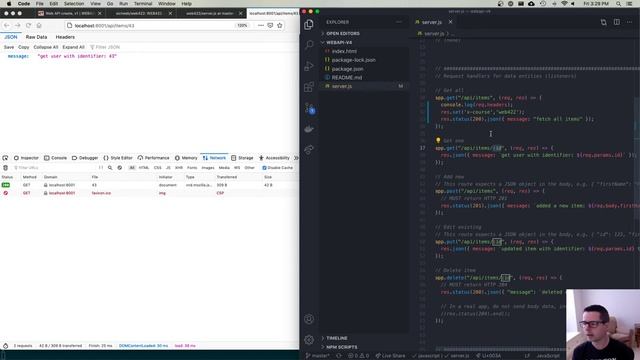Switch to the Raw Data tab
This screenshot has height=360, width=640.
(36, 37)
